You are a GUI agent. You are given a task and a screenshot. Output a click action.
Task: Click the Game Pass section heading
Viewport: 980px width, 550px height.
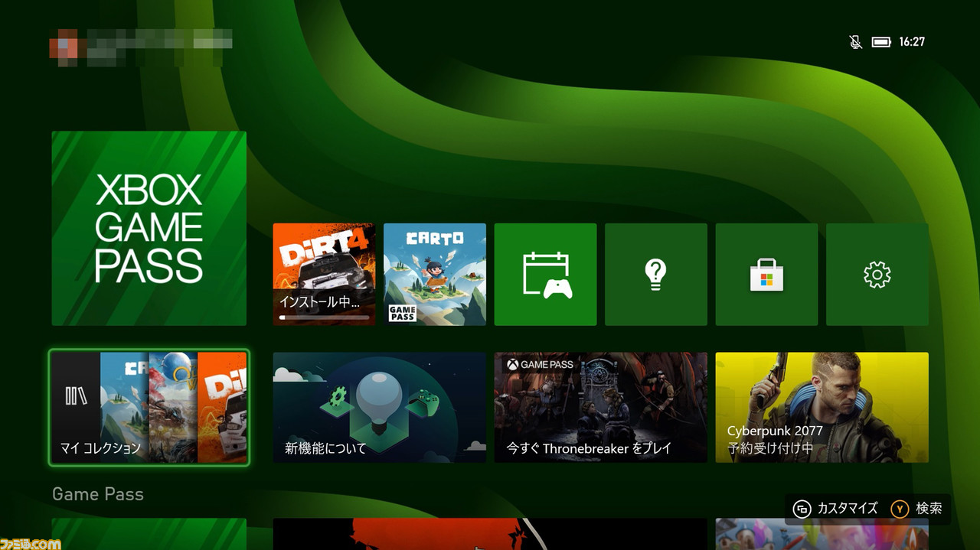click(x=98, y=494)
